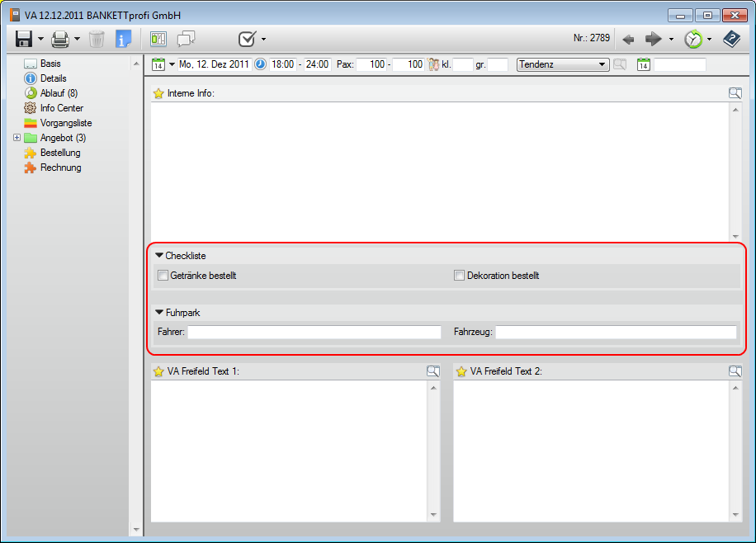
Task: Go to previous record with back arrow
Action: pyautogui.click(x=628, y=39)
